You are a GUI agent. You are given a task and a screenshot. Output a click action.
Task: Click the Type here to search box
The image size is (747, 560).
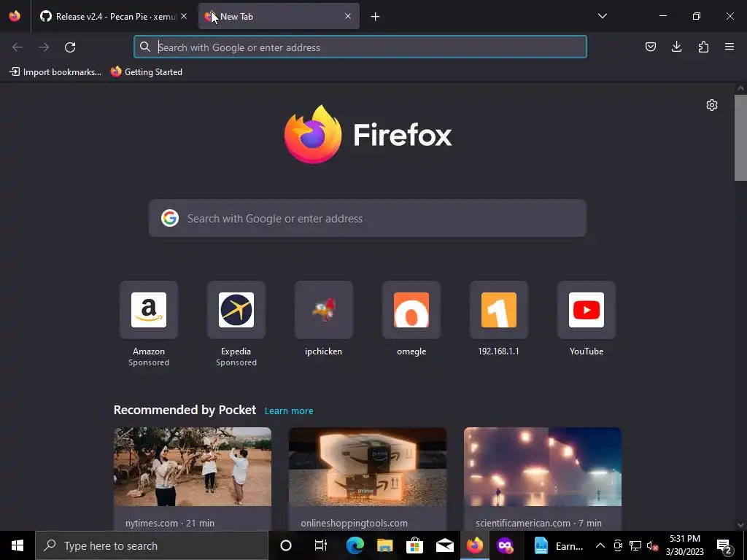point(152,545)
